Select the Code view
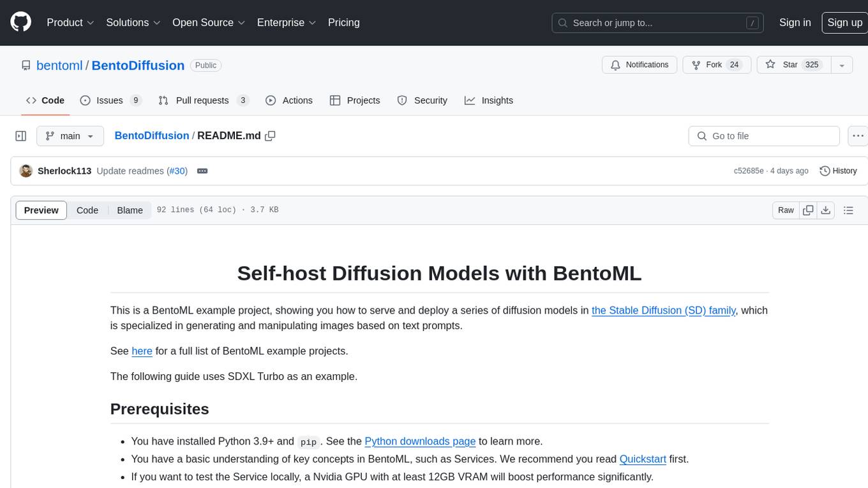The width and height of the screenshot is (868, 488). click(x=87, y=210)
